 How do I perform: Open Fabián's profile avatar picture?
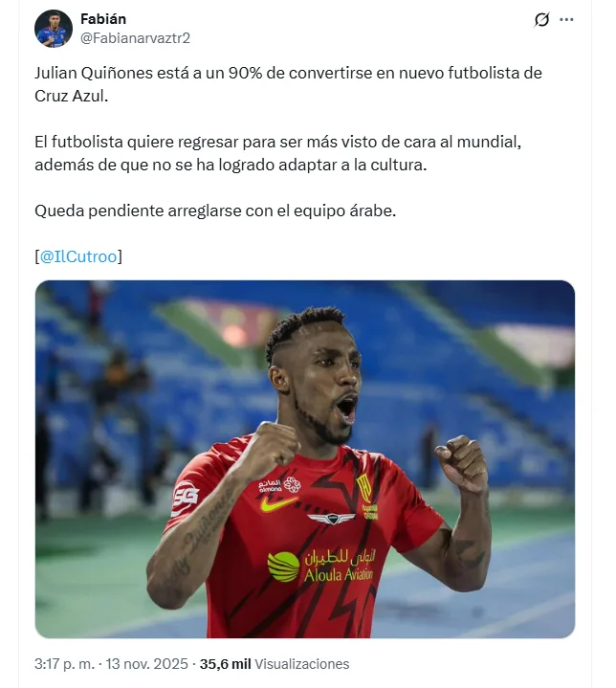[54, 29]
